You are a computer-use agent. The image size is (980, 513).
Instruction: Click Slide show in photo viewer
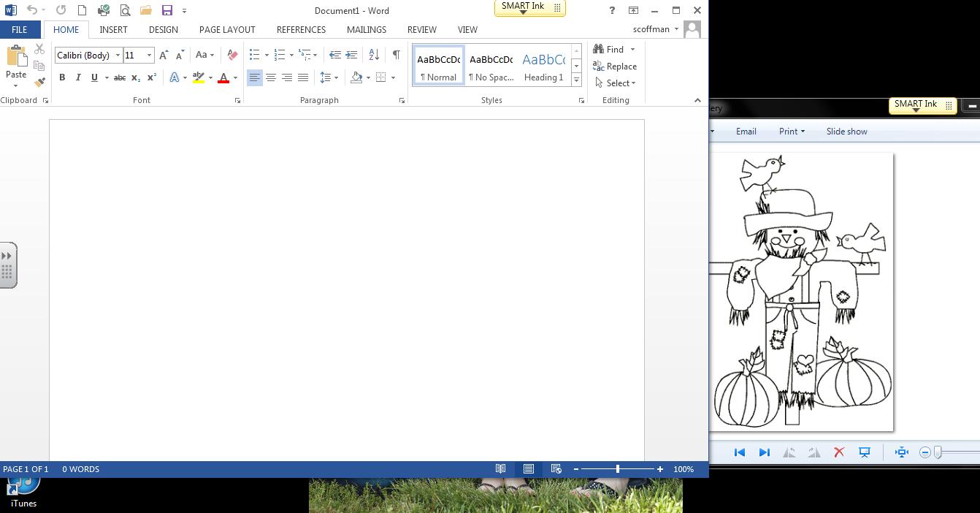[x=846, y=132]
